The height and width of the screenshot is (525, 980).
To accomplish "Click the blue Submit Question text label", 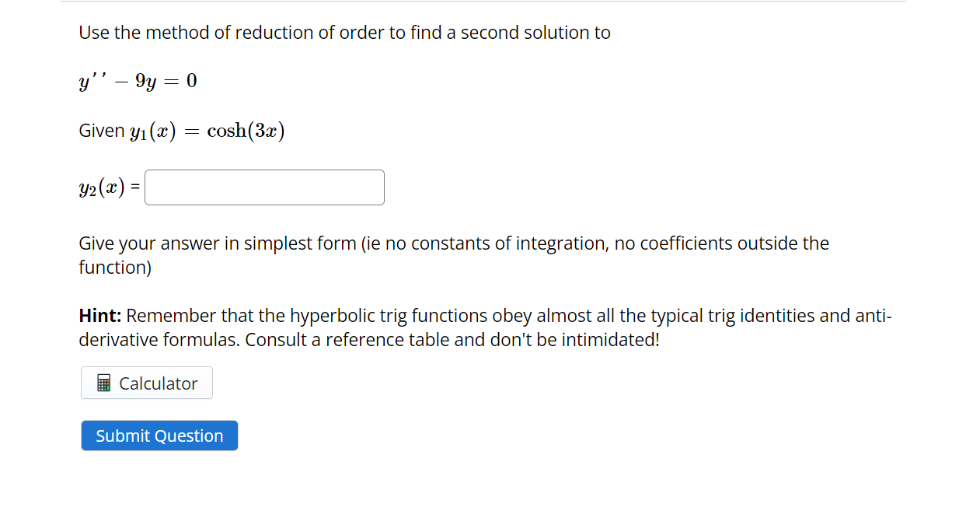I will 159,436.
